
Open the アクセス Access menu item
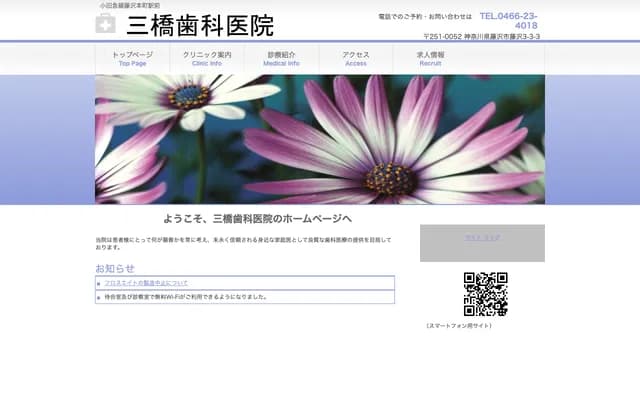356,59
